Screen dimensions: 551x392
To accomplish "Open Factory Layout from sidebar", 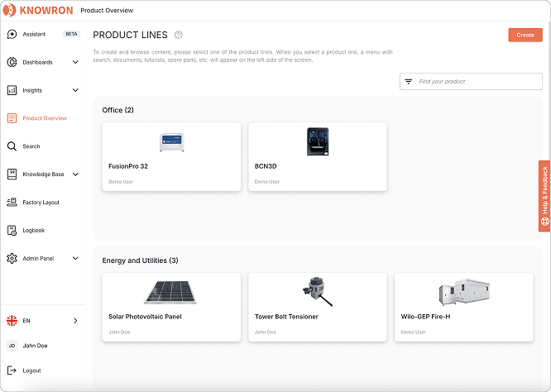I will tap(43, 203).
